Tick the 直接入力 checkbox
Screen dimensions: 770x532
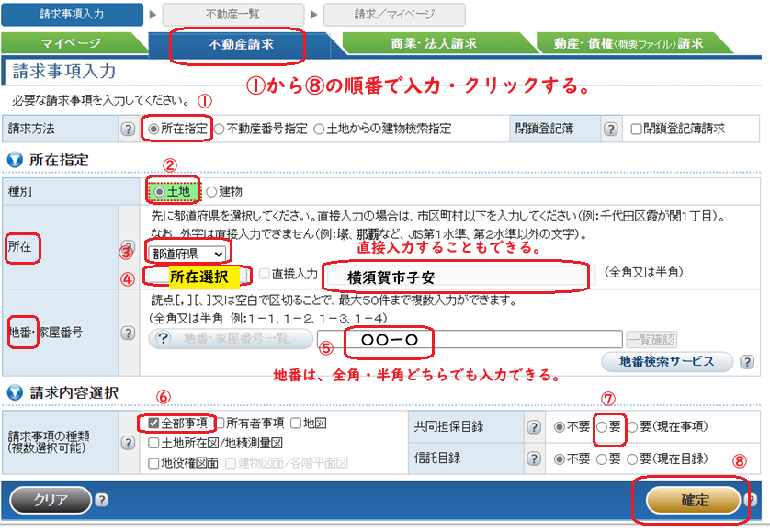[x=265, y=274]
